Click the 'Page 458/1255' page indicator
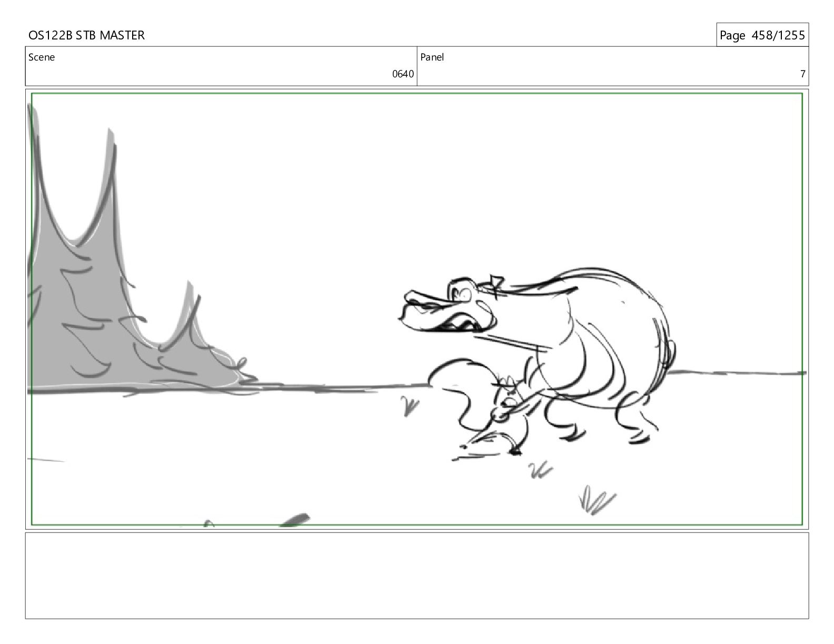The height and width of the screenshot is (644, 834). click(x=762, y=35)
